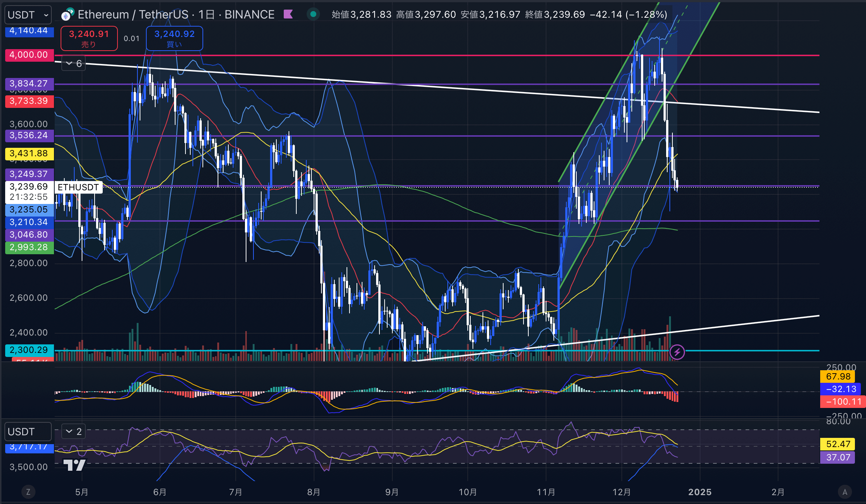Image resolution: width=866 pixels, height=504 pixels.
Task: Click the red 3,240.91 sell button
Action: 89,38
